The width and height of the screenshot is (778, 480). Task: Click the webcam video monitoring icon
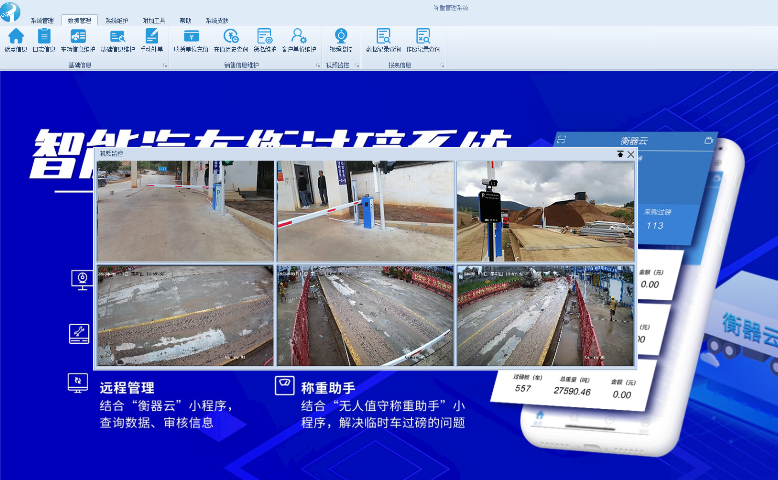coord(340,37)
